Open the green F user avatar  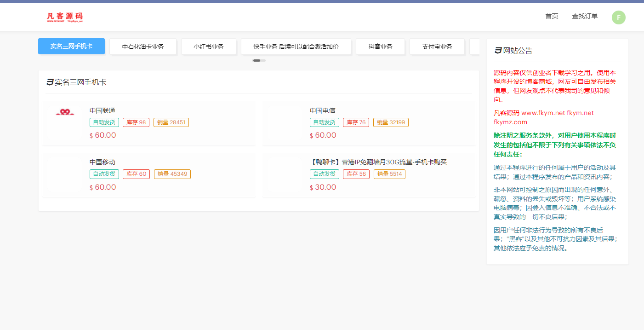point(619,17)
